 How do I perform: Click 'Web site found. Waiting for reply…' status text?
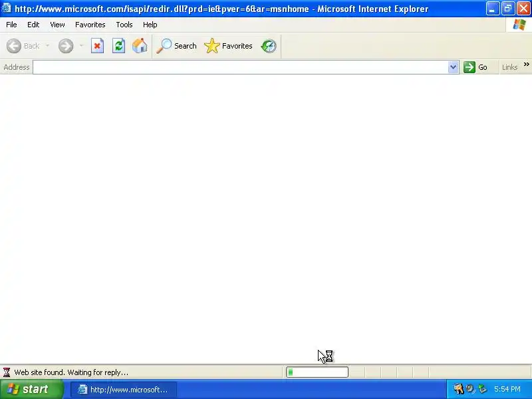pyautogui.click(x=71, y=372)
